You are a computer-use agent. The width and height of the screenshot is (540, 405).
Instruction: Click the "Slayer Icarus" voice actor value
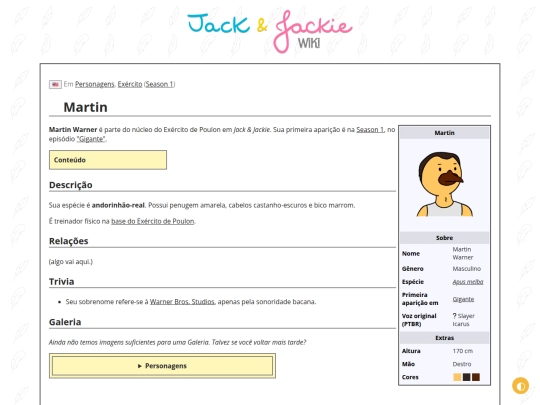464,320
